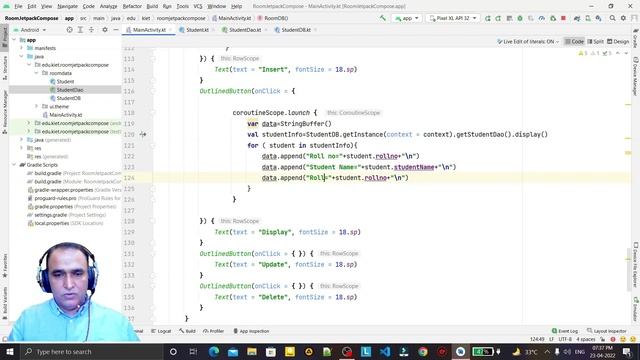Hide the project panel with minus icon
The width and height of the screenshot is (640, 360).
pyautogui.click(x=116, y=30)
